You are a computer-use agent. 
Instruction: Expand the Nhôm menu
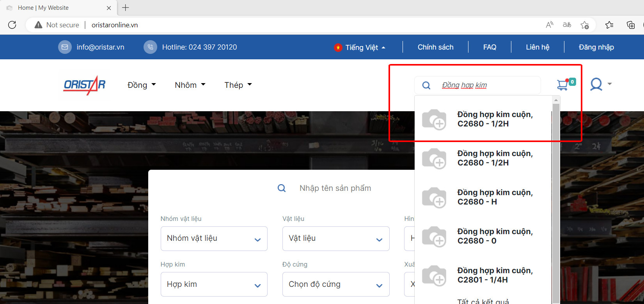190,85
